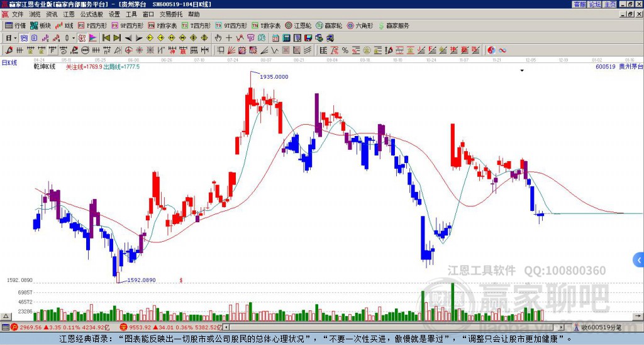This screenshot has width=644, height=345.
Task: Open the 资讯 menu
Action: (x=52, y=14)
